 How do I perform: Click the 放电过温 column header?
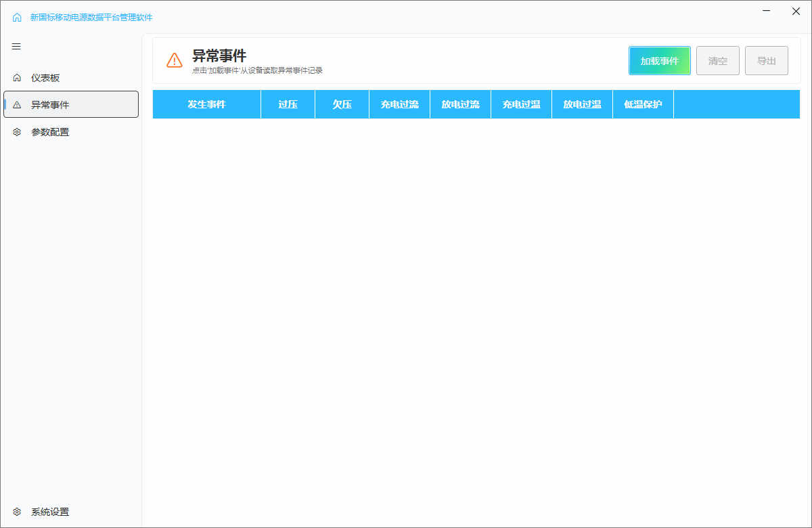pos(582,104)
